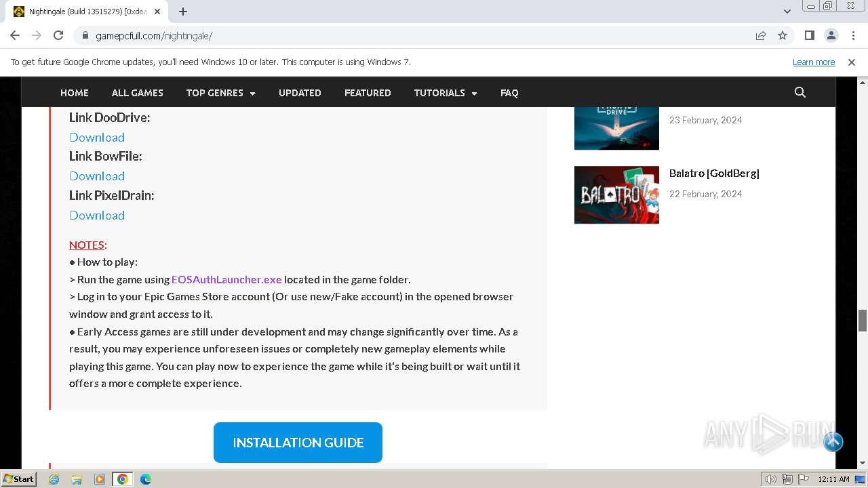
Task: Expand TUTORIALS dropdown
Action: tap(446, 93)
